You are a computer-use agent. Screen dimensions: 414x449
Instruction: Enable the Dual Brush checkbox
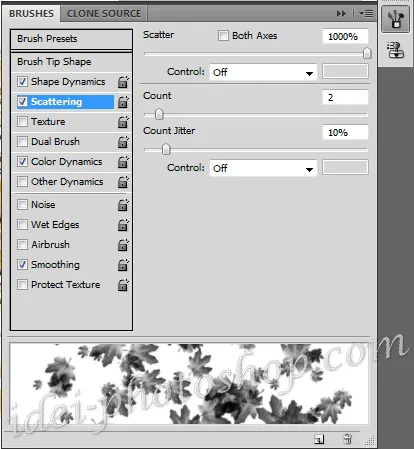click(x=22, y=142)
